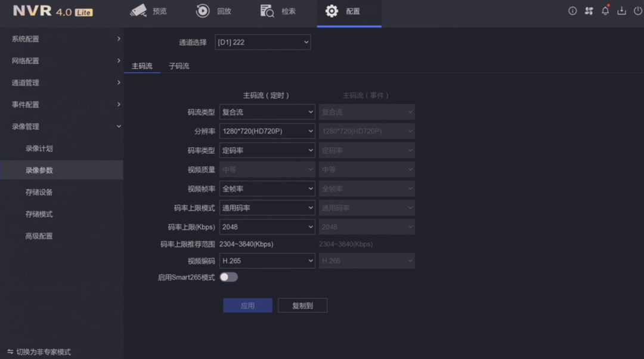Enable the Smart265 mode toggle
The height and width of the screenshot is (359, 644).
click(228, 277)
